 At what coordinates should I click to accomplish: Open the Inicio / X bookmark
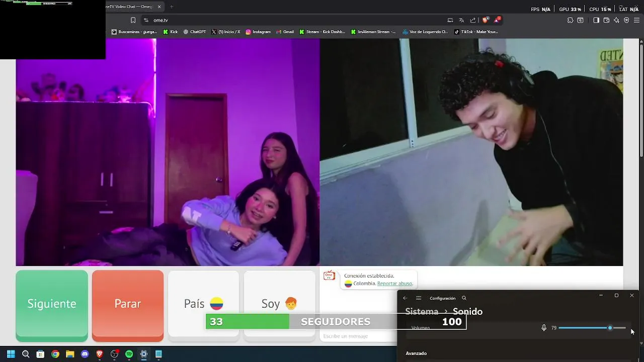pos(225,32)
